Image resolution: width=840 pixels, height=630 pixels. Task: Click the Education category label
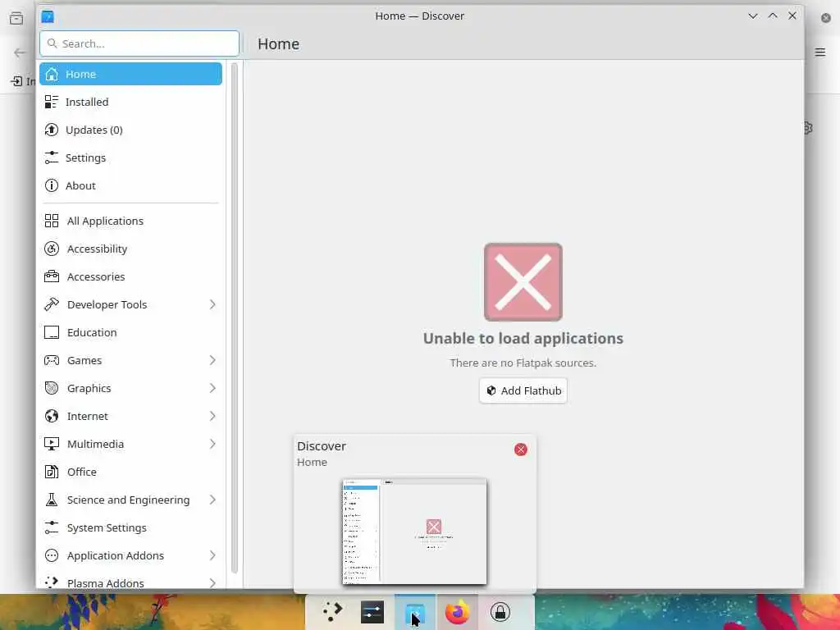pyautogui.click(x=92, y=332)
